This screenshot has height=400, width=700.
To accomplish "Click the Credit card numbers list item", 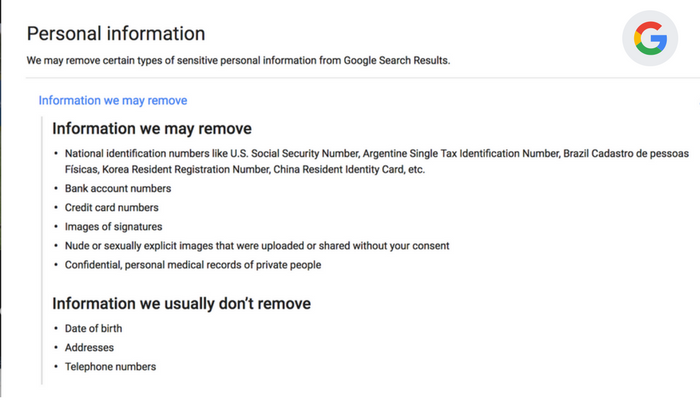I will tap(112, 208).
